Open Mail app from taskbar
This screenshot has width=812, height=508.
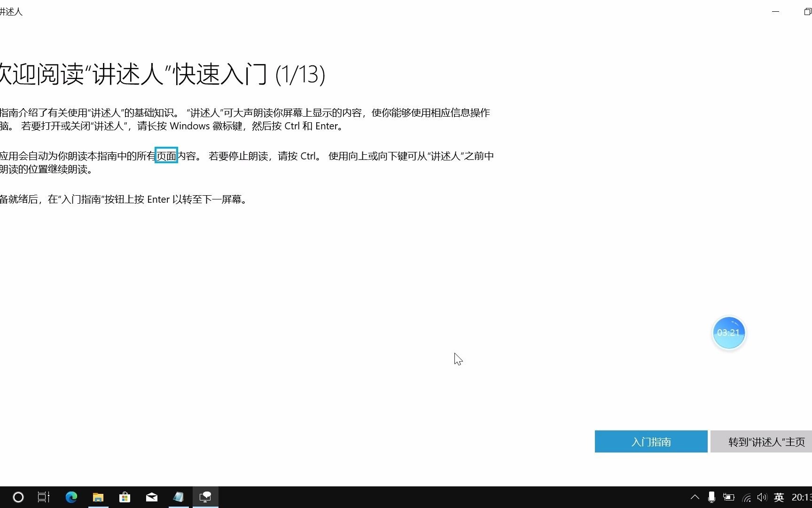(151, 497)
